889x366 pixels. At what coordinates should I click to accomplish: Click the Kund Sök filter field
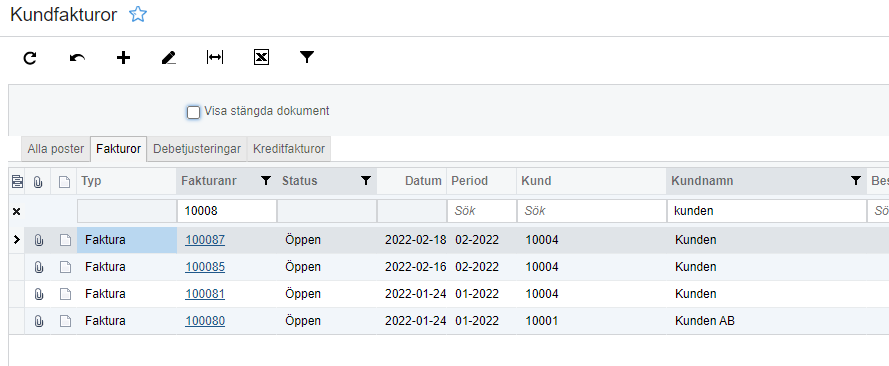click(591, 211)
